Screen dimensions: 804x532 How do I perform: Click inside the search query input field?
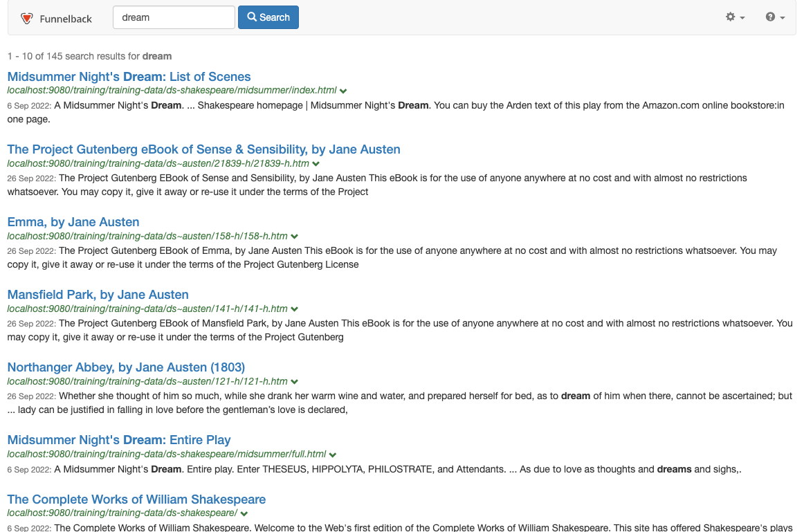pos(173,17)
